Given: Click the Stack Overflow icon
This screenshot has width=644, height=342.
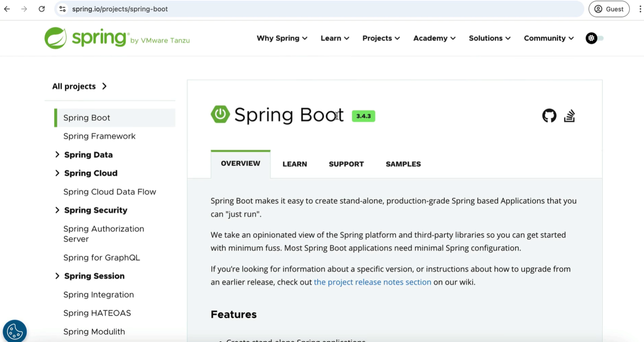Looking at the screenshot, I should (569, 116).
